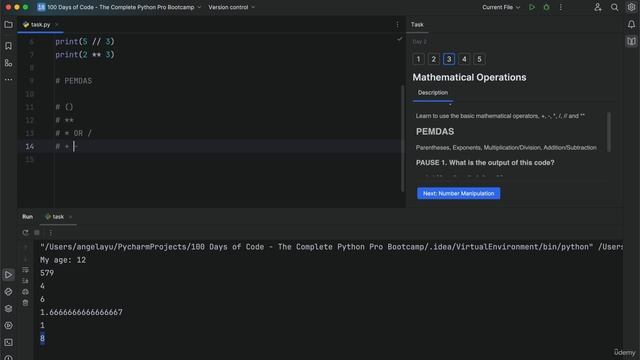Open the Current File run configuration dropdown
This screenshot has width=640, height=360.
(501, 7)
